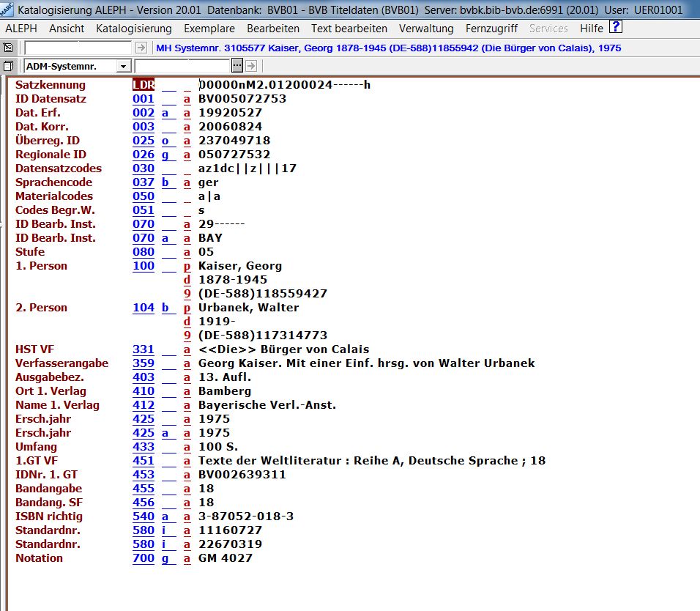700x611 pixels.
Task: Open the Exemplare menu
Action: [x=209, y=29]
